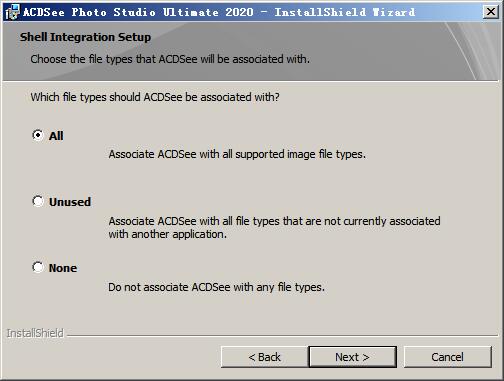Click 'Which file types should ACDSee be associated with?'
This screenshot has height=381, width=504.
pyautogui.click(x=155, y=97)
